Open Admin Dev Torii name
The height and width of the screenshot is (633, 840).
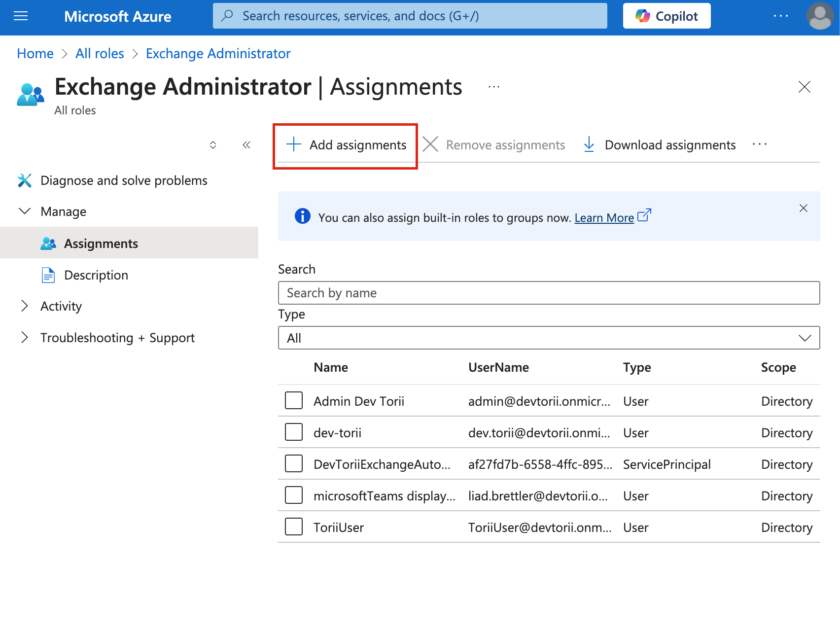pyautogui.click(x=359, y=401)
